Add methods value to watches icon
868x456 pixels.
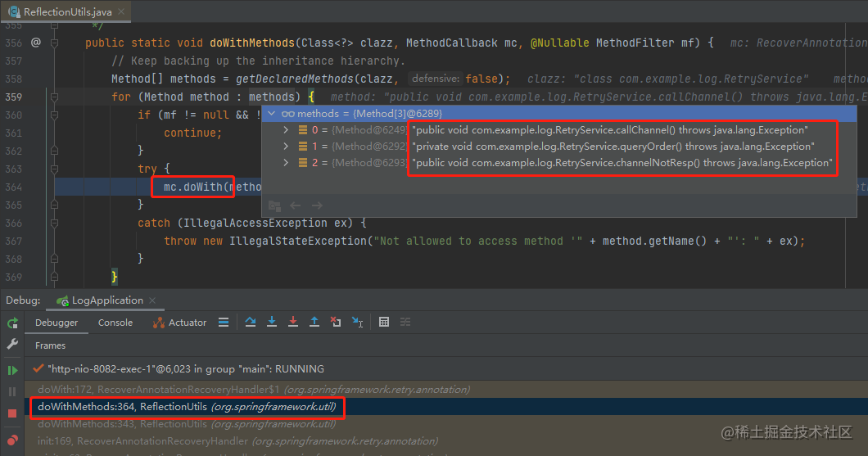274,205
